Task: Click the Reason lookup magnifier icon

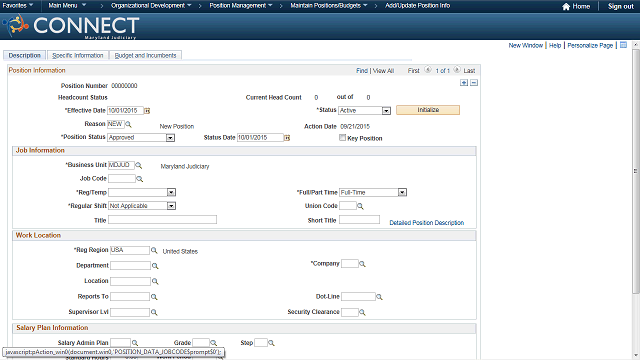Action: point(128,124)
